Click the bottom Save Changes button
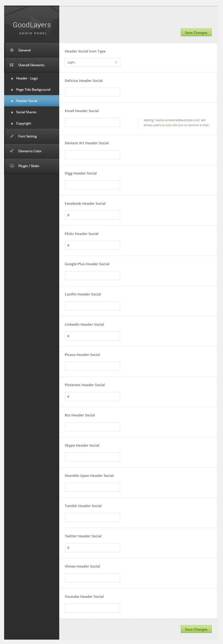This screenshot has width=223, height=644. click(x=196, y=629)
